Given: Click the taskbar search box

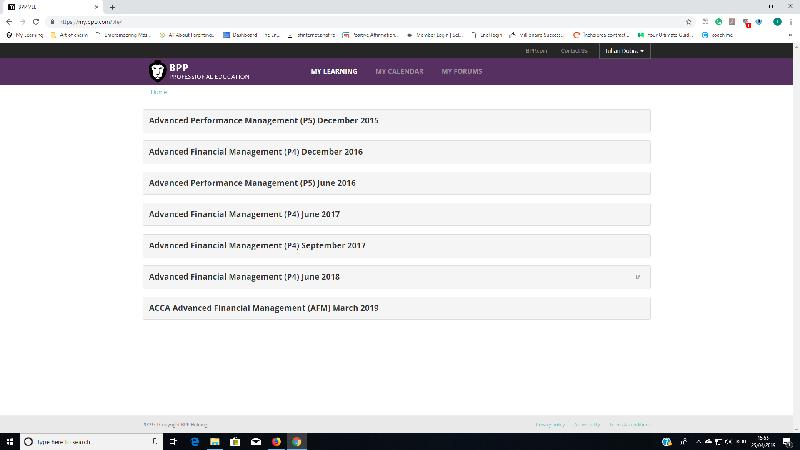Looking at the screenshot, I should (x=91, y=442).
